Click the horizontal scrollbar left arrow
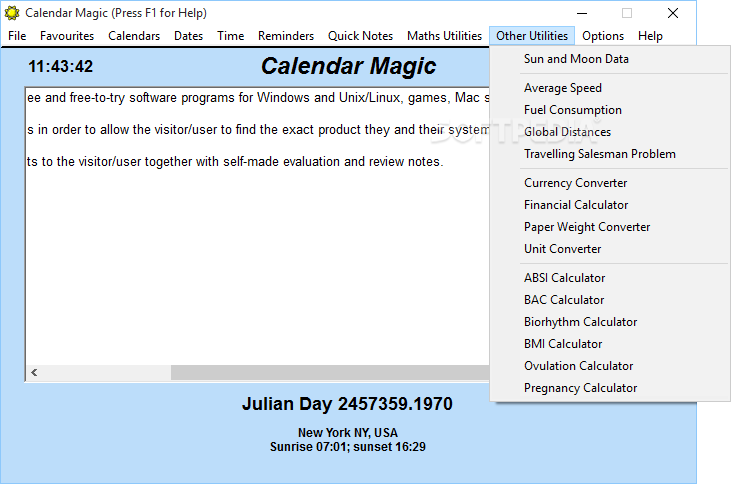The image size is (731, 484). [x=34, y=372]
